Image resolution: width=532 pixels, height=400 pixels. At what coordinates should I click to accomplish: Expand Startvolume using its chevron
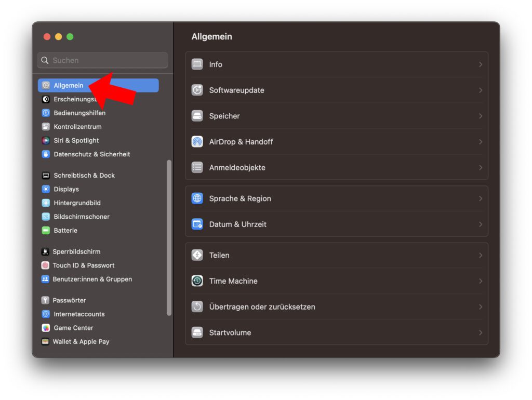[481, 332]
